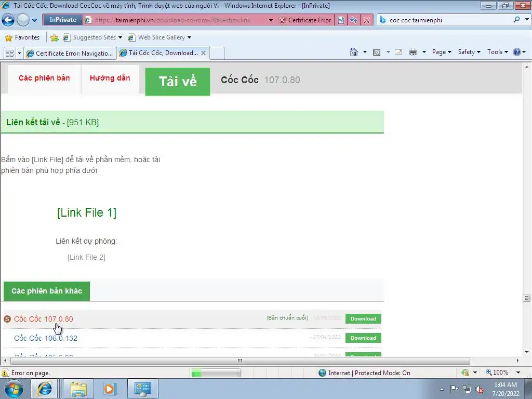Launch Windows Media Player from taskbar

(x=110, y=389)
